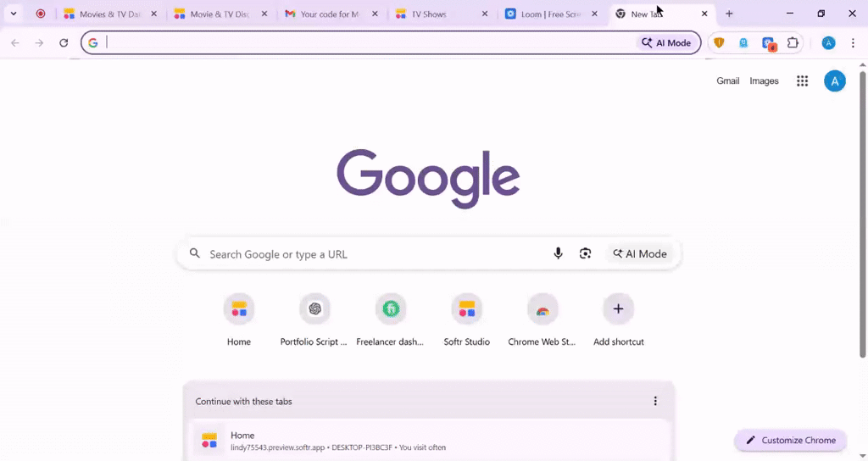Open the Google apps grid
Image resolution: width=868 pixels, height=461 pixels.
click(x=802, y=81)
